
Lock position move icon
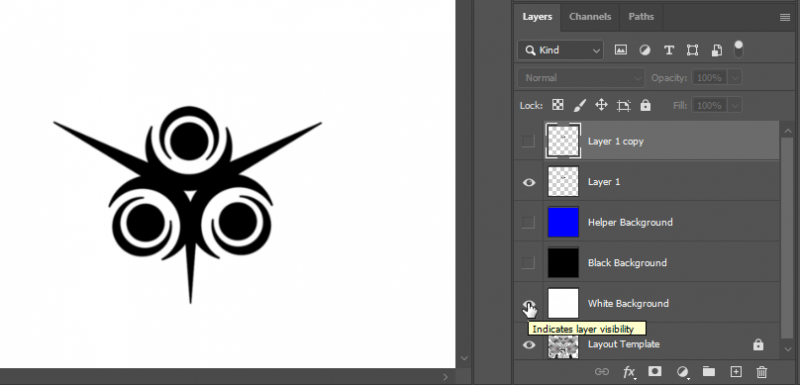click(x=602, y=105)
